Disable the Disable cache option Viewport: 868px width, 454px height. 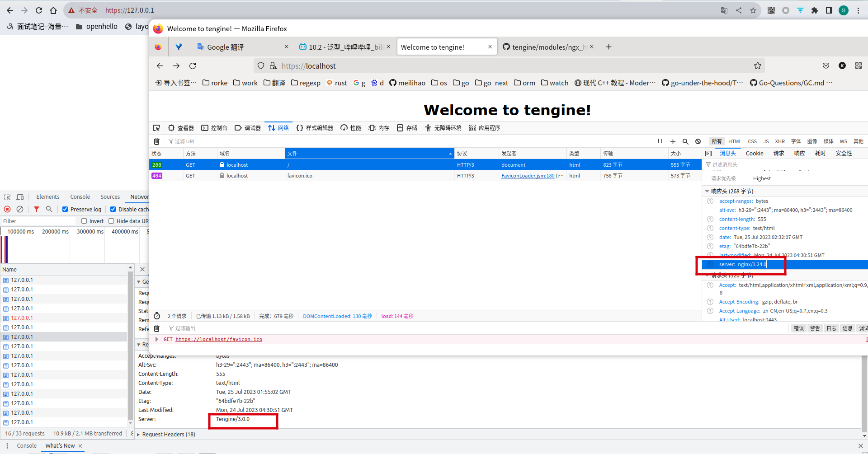click(x=113, y=209)
